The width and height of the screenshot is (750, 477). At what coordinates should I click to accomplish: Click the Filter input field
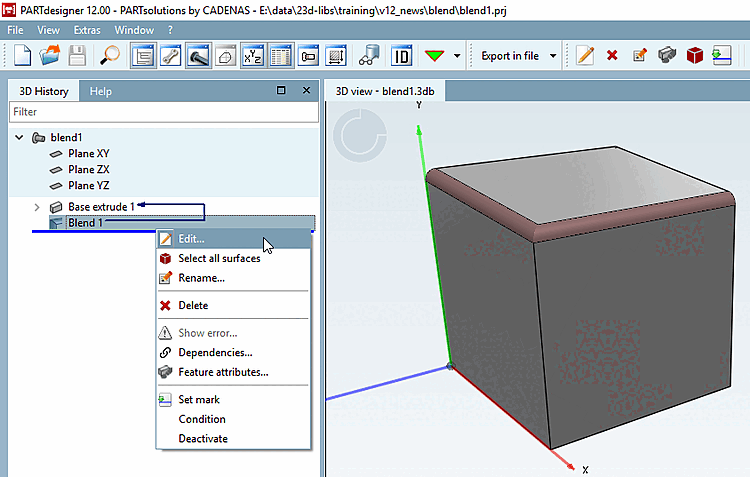pos(161,112)
